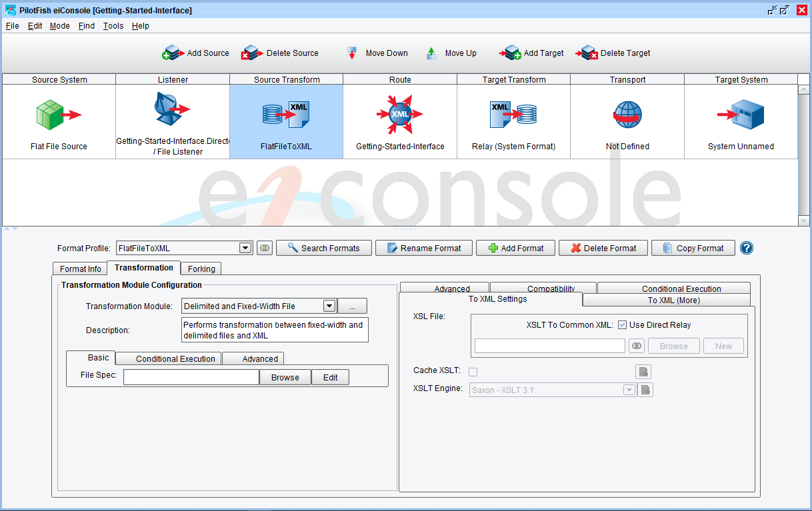Viewport: 812px width, 511px height.
Task: Click the Target Transform column header
Action: 514,79
